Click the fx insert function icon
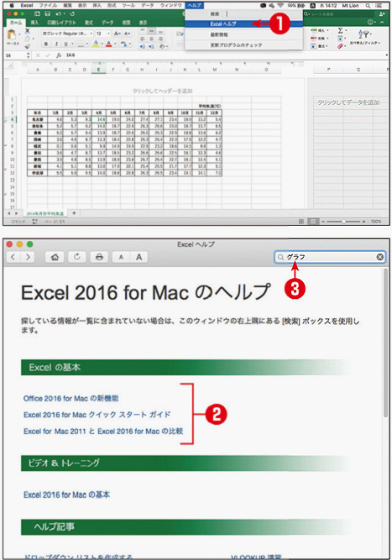The height and width of the screenshot is (560, 392). point(60,55)
